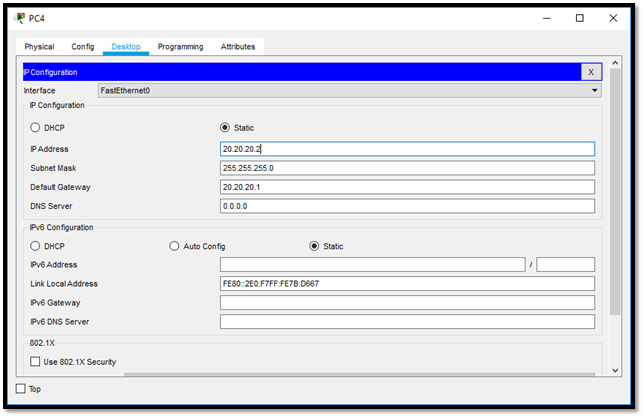Select Static radio under IPv6 Configuration

[315, 246]
